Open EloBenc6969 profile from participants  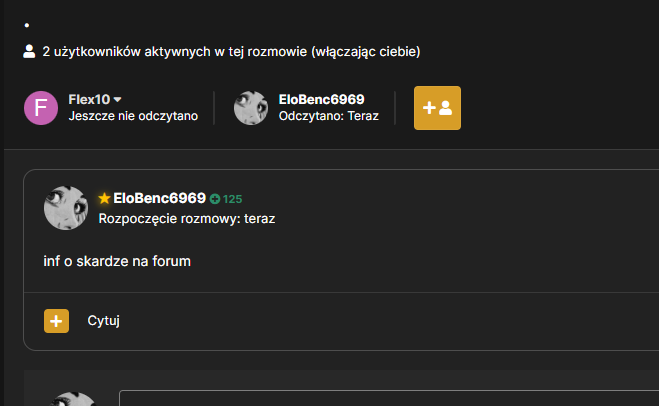click(x=322, y=100)
